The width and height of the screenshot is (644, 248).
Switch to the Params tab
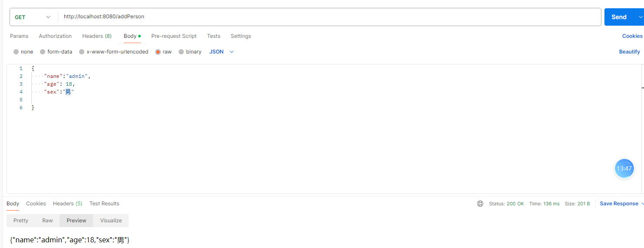pos(19,36)
